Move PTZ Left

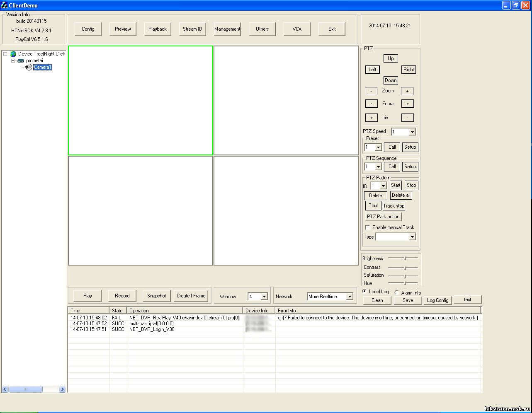click(x=372, y=70)
